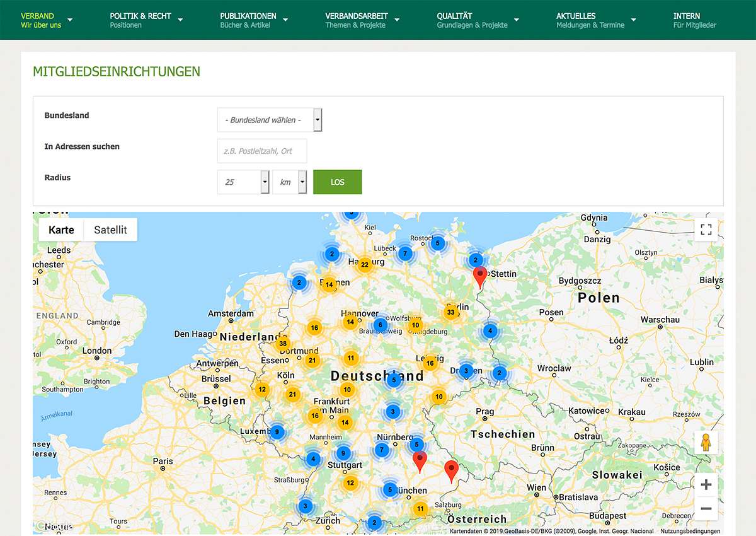Click the blue cluster 9 at Stuttgart
The image size is (756, 536).
pyautogui.click(x=343, y=453)
